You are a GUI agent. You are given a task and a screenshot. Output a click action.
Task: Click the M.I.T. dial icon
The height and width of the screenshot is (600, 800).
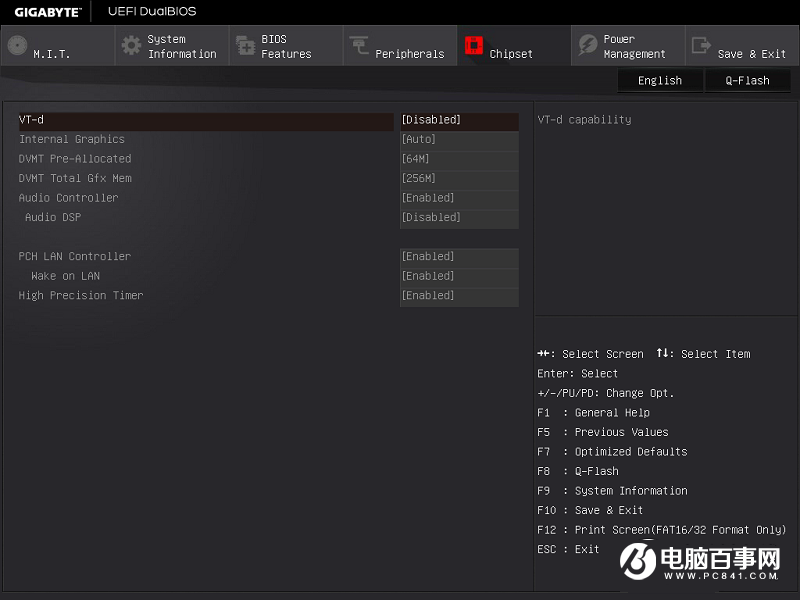(17, 46)
